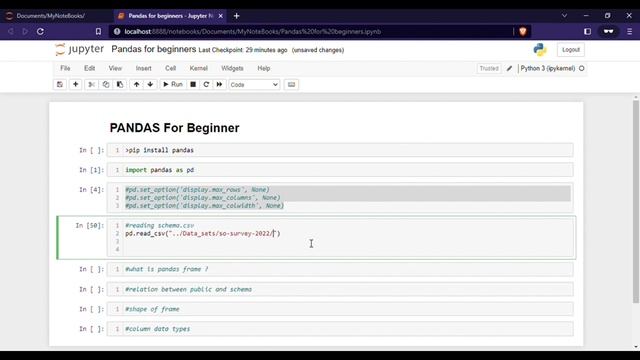Click the Trusted notebook indicator
This screenshot has width=640, height=360.
(489, 69)
